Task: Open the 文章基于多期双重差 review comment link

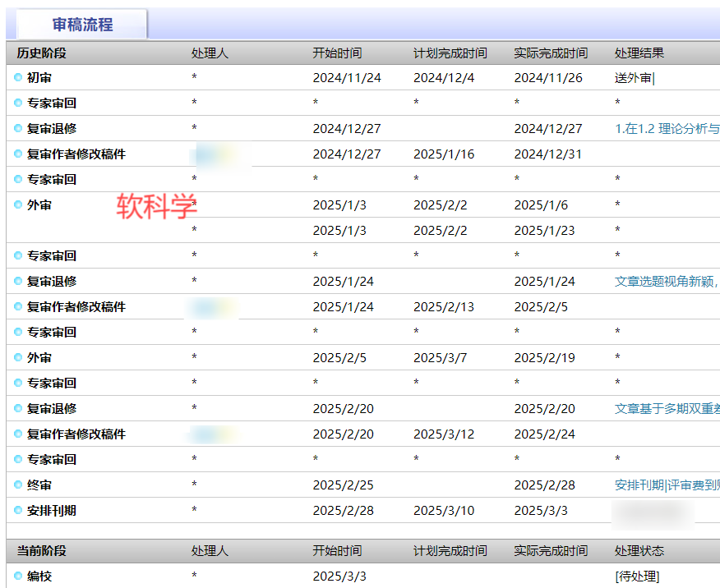Action: 667,408
